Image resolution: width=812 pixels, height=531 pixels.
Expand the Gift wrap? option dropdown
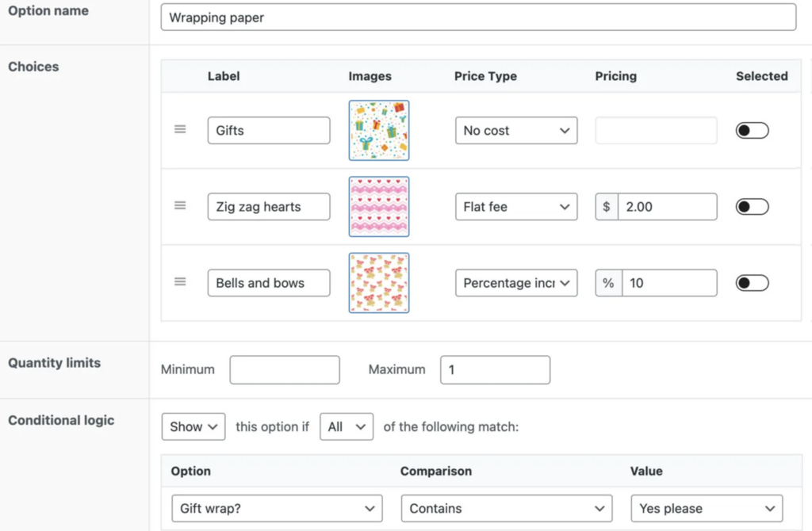(x=277, y=509)
